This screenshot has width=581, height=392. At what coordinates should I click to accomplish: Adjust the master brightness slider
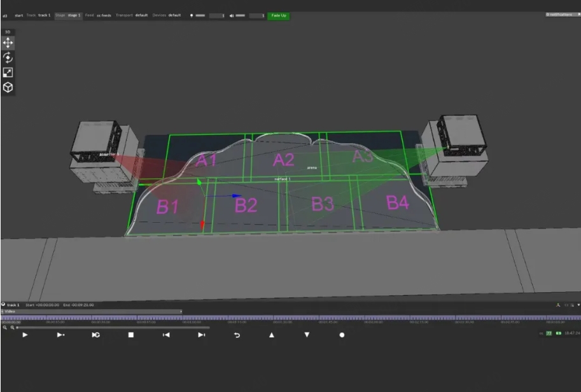point(200,15)
